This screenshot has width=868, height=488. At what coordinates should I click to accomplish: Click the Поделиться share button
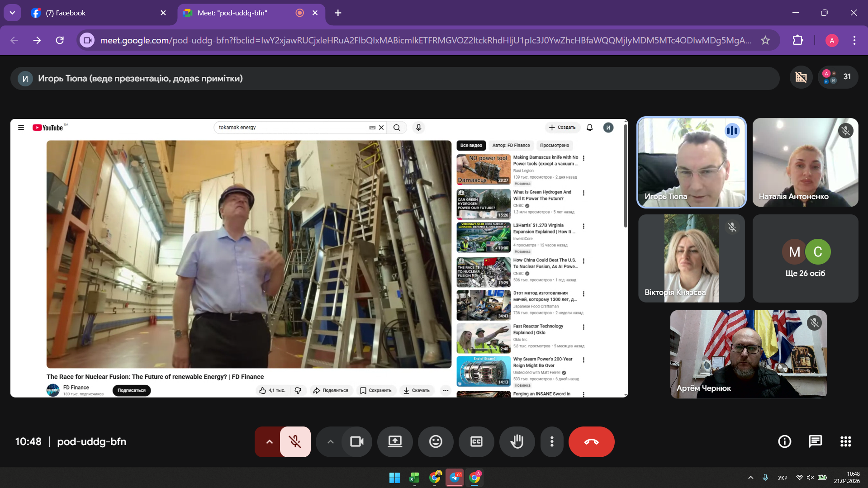point(331,390)
